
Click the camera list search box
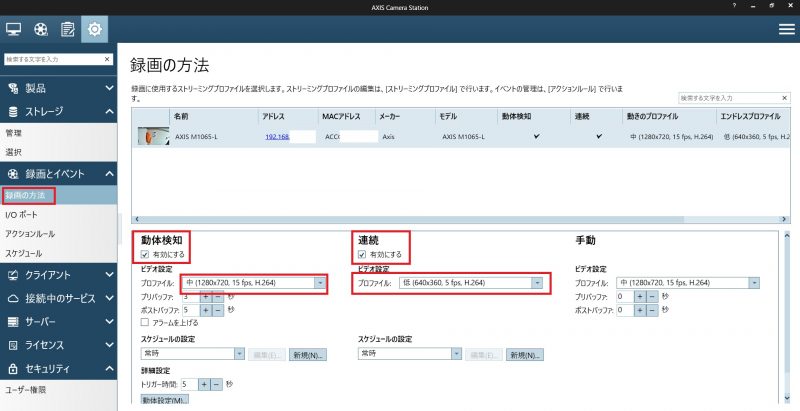(729, 97)
